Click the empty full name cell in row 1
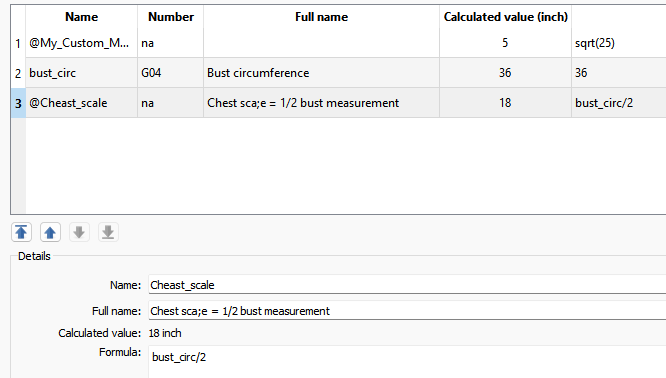 point(322,43)
